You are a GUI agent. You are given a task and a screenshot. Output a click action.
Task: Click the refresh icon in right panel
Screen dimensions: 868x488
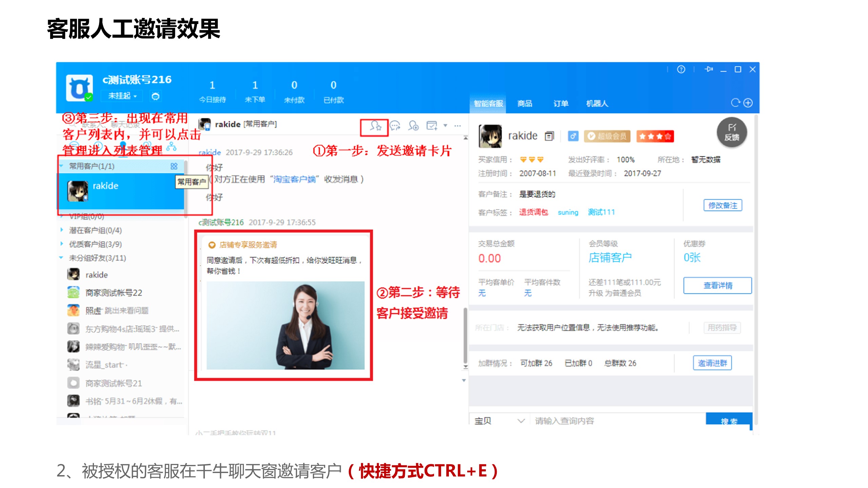tap(735, 103)
